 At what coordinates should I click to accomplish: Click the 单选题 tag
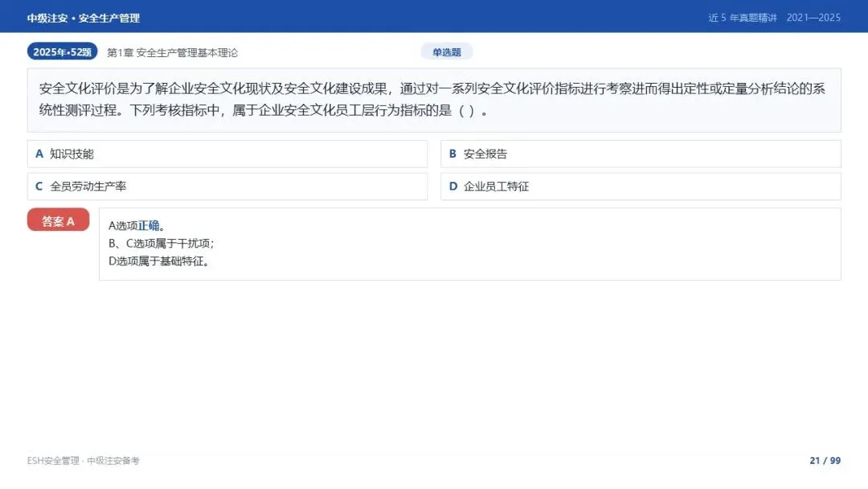(x=447, y=52)
